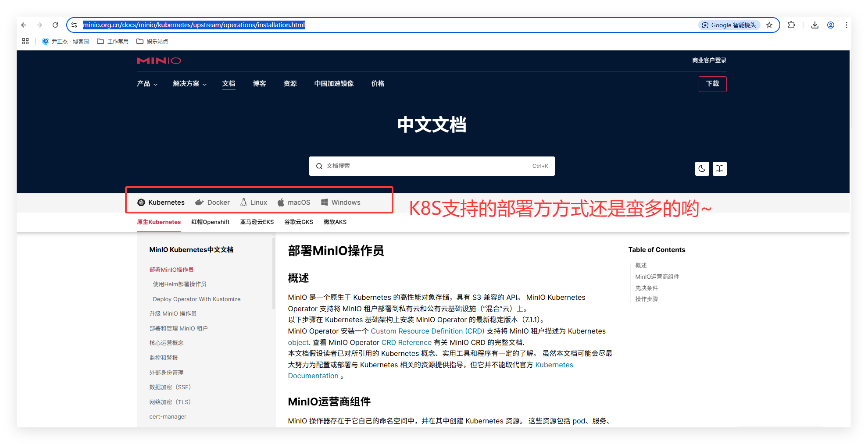
Task: Switch to the 谷歌云GKS tab
Action: (298, 222)
